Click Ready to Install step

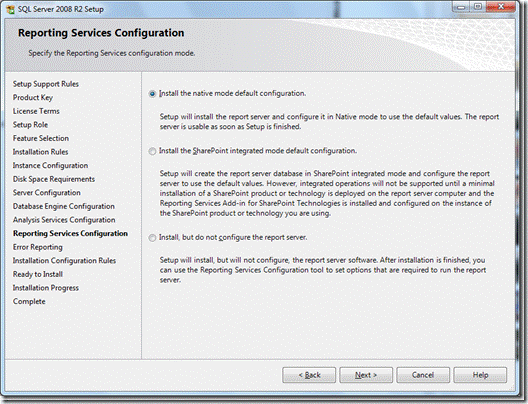coord(38,274)
